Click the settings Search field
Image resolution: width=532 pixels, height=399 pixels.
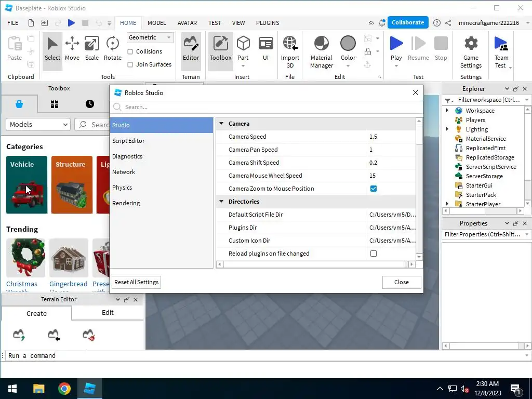267,107
